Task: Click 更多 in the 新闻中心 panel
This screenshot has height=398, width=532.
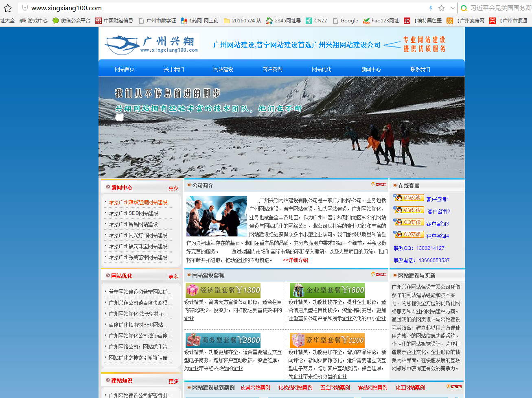Action: coord(173,188)
